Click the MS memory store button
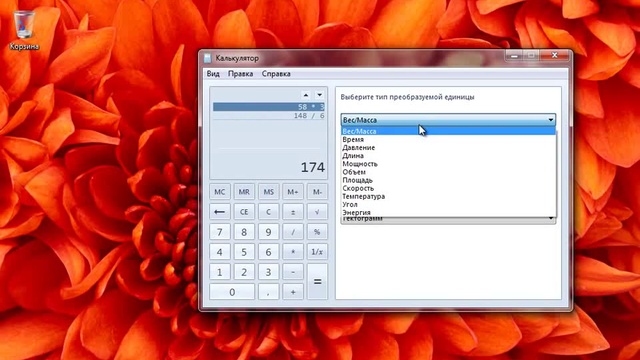The height and width of the screenshot is (360, 640). (269, 192)
